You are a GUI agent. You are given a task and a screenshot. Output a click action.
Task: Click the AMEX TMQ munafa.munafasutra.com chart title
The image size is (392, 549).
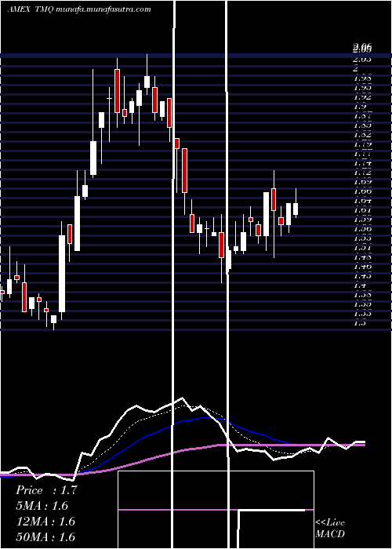(79, 9)
